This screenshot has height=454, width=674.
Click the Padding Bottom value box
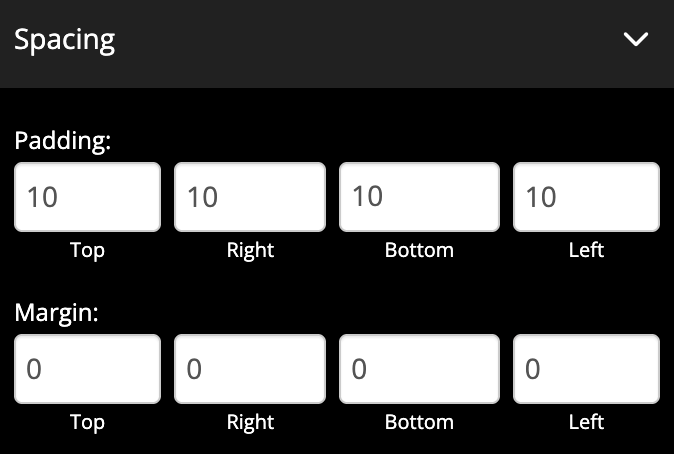(419, 197)
